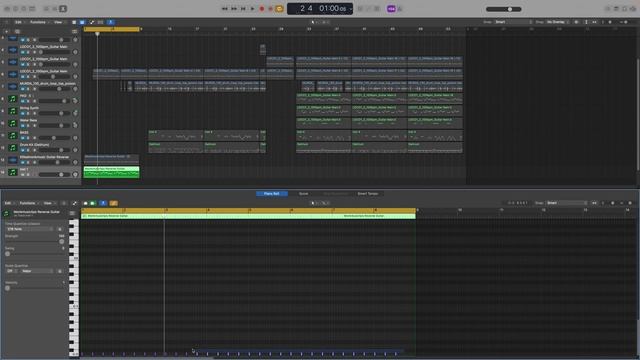Open the Tracks area Snap dropdown
The image size is (640, 360).
pyautogui.click(x=513, y=22)
